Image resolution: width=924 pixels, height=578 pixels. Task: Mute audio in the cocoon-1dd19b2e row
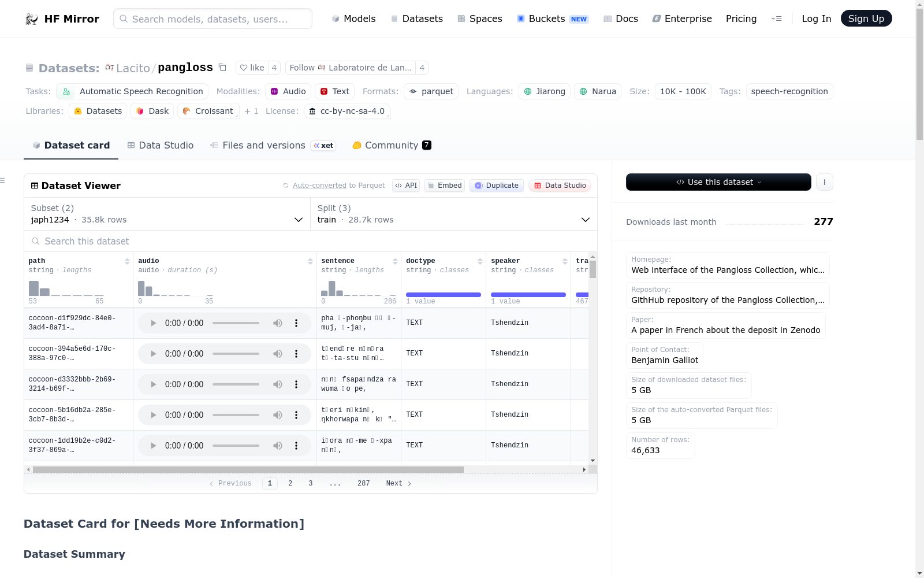tap(278, 446)
